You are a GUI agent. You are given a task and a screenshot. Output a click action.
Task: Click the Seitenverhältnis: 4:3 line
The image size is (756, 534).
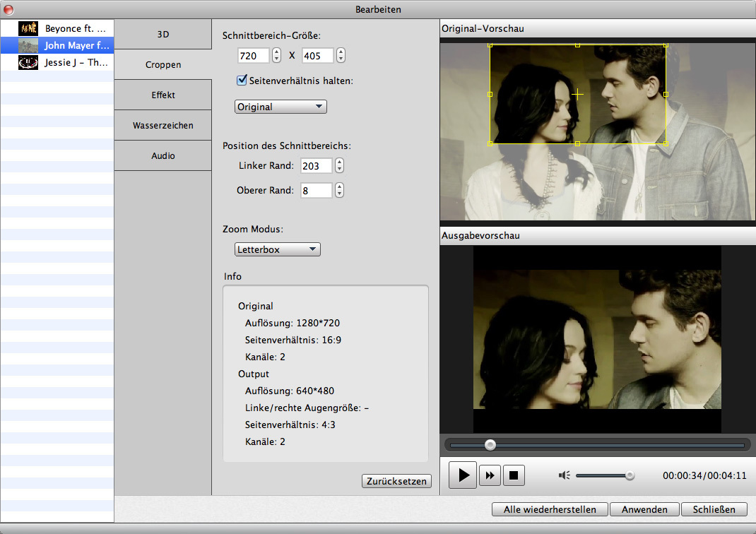[290, 425]
